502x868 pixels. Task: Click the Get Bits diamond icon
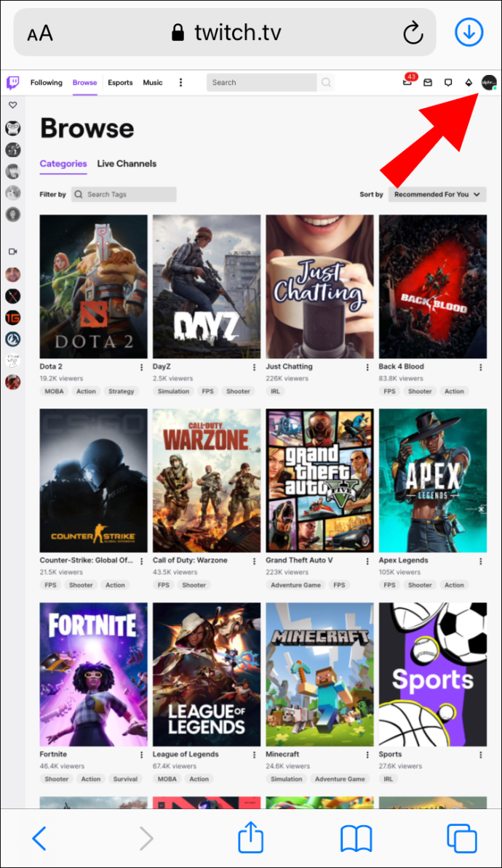pyautogui.click(x=469, y=82)
